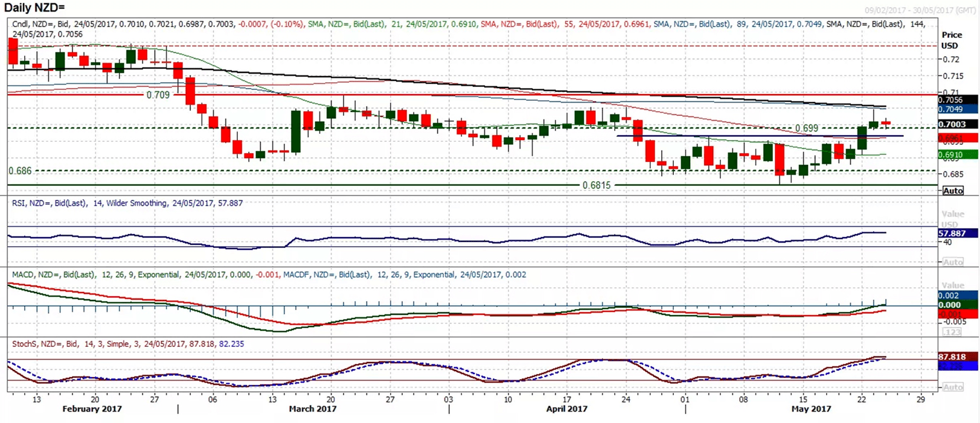
Task: Toggle Auto scaling on the RSI panel
Action: pyautogui.click(x=953, y=262)
